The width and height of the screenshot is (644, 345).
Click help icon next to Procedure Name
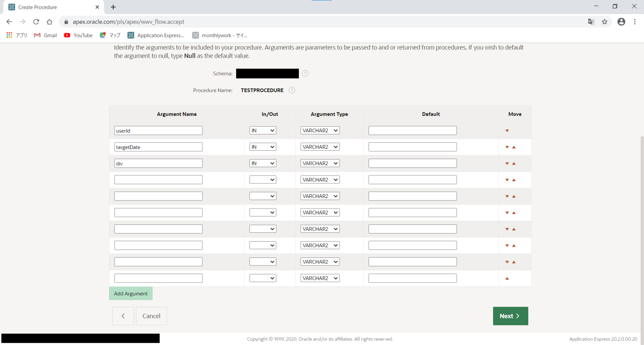click(x=292, y=90)
